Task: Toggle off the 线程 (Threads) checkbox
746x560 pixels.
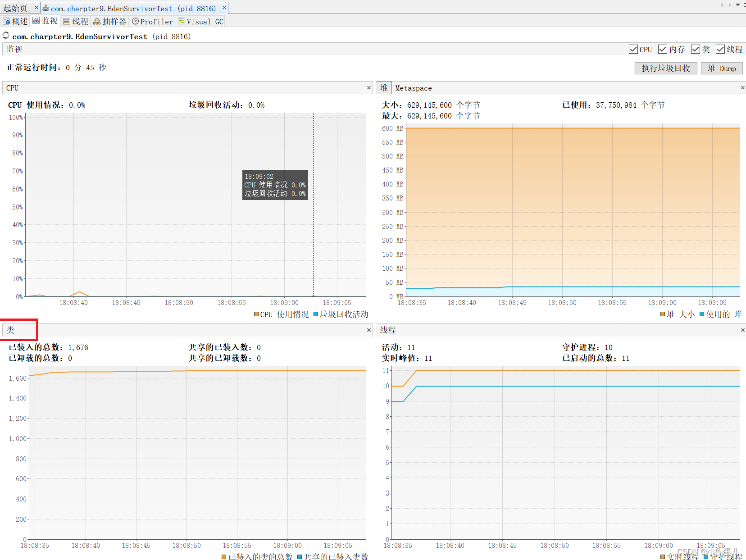Action: 720,49
